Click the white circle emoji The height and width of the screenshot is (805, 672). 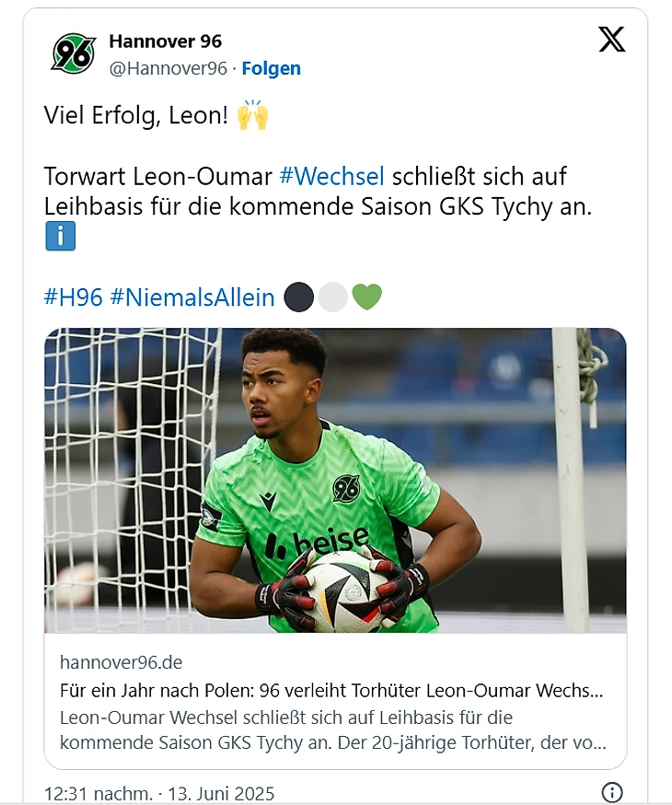tap(332, 297)
